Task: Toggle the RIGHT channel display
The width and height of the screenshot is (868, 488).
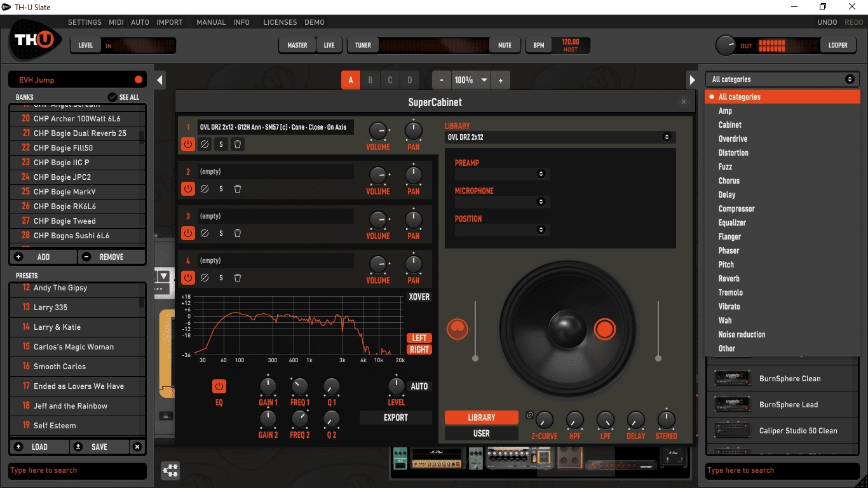Action: coord(419,349)
